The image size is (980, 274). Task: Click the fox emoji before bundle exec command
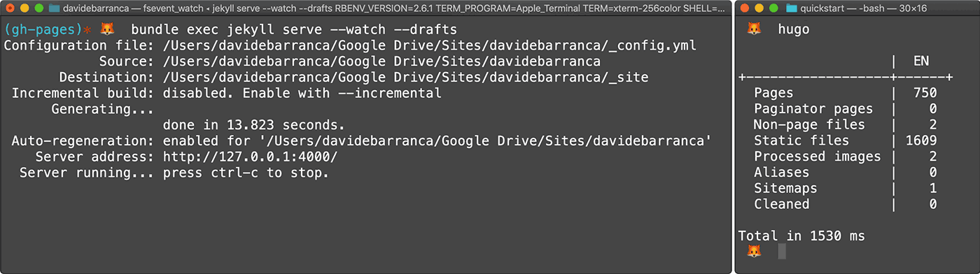click(x=107, y=29)
